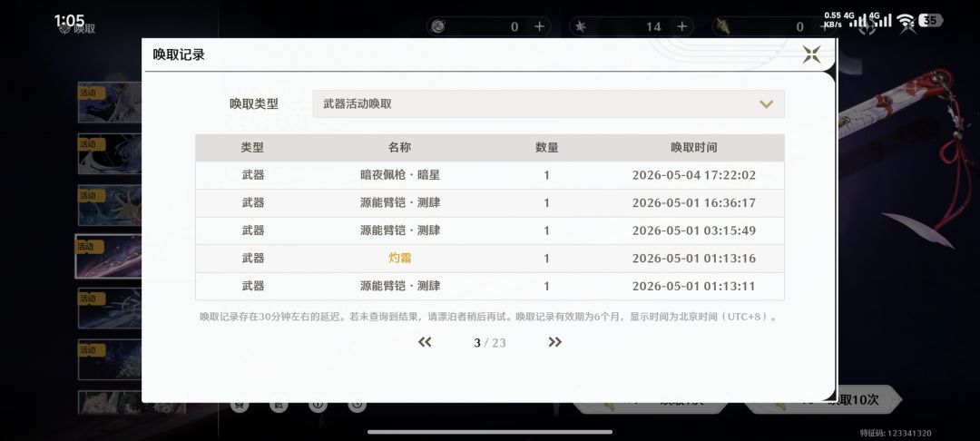Select the golden 灼霜 weapon name
This screenshot has height=441, width=980.
coord(399,258)
